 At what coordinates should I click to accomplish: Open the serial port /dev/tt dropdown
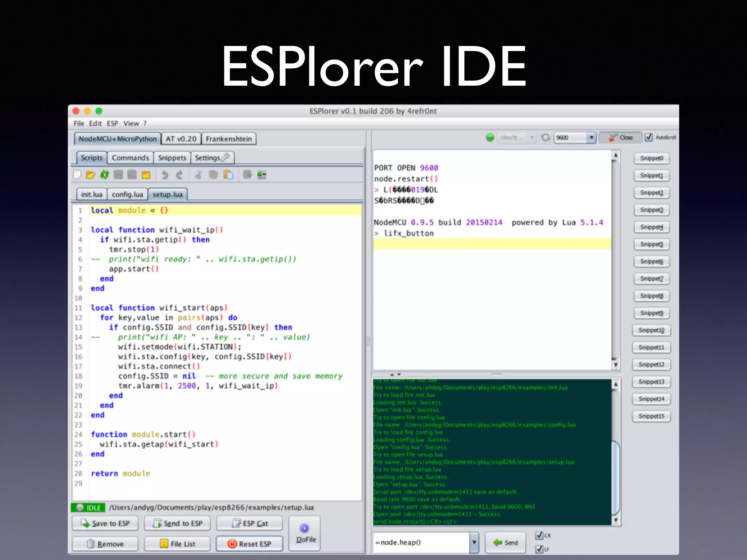532,137
